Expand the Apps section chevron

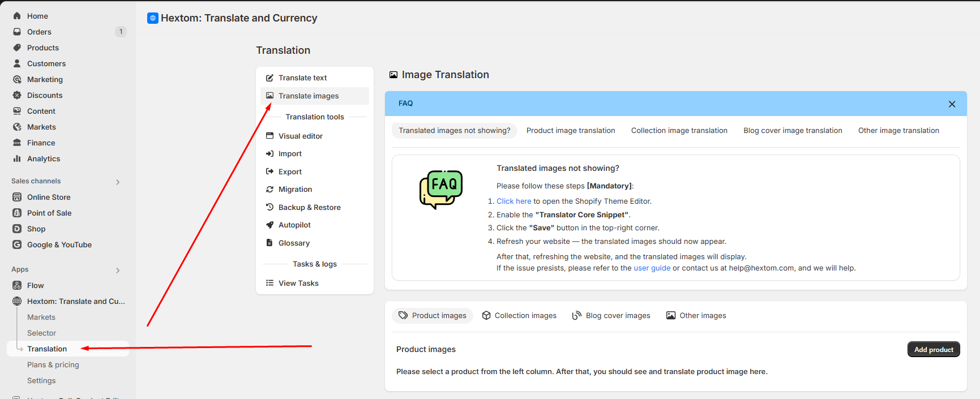coord(118,270)
